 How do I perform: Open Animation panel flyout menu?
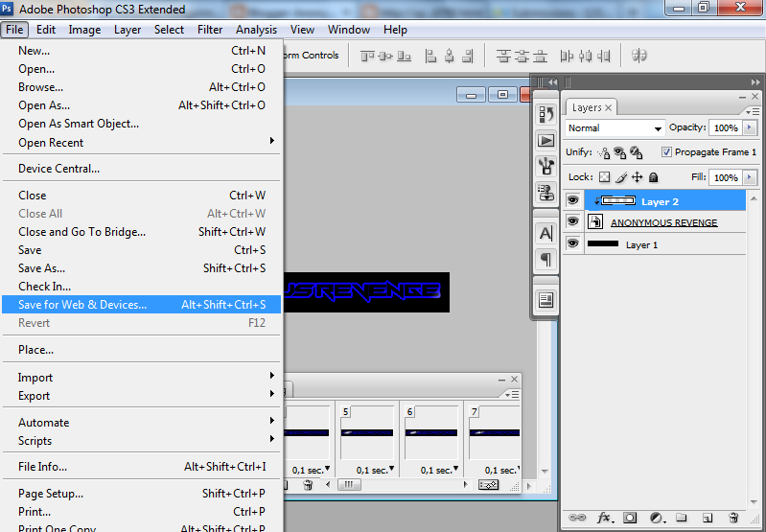click(512, 394)
